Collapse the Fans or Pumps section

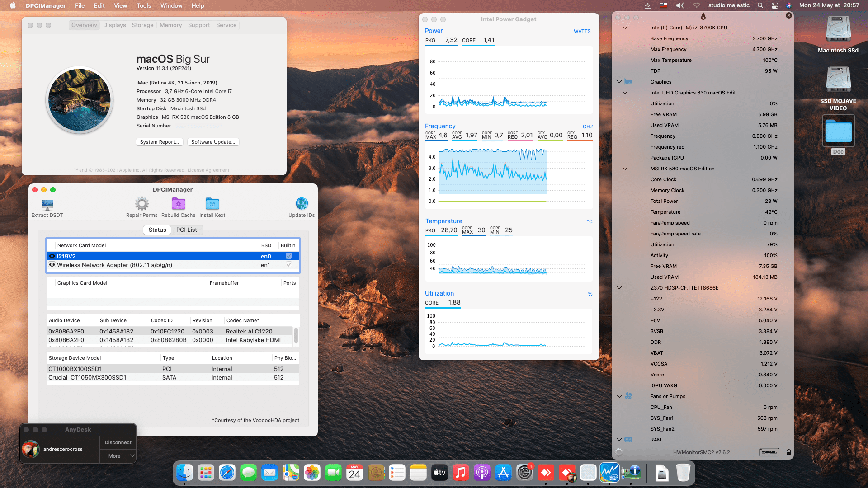point(619,396)
